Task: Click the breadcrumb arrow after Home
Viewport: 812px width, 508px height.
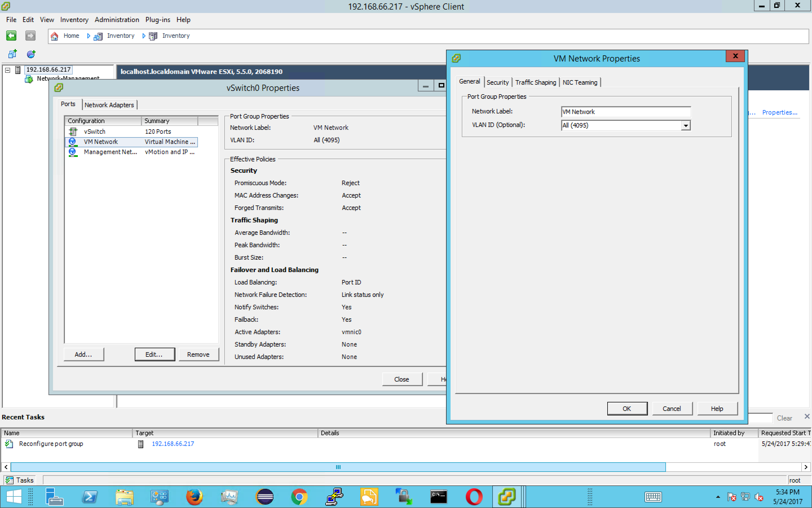Action: 89,36
